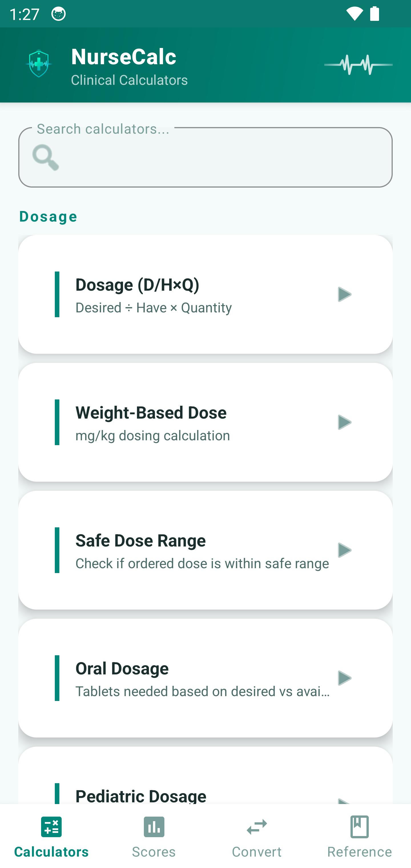Viewport: 411px width, 868px height.
Task: Tap the Convert arrows icon
Action: (257, 827)
